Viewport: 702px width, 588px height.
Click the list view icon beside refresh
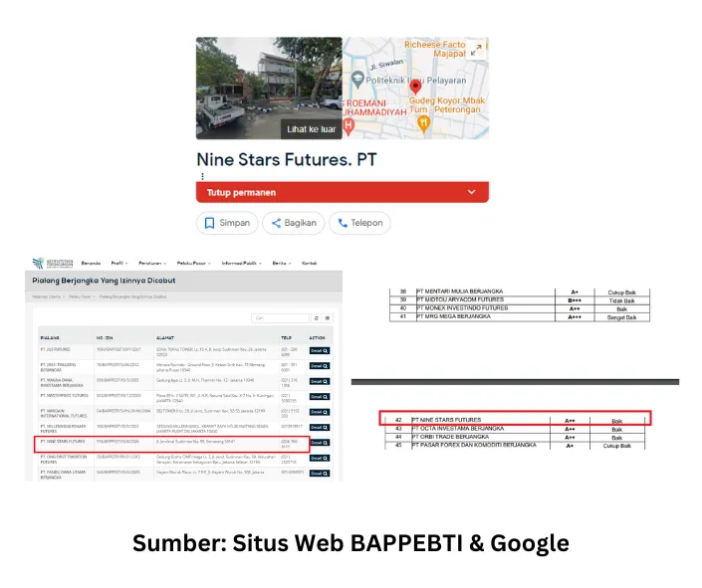click(x=328, y=318)
